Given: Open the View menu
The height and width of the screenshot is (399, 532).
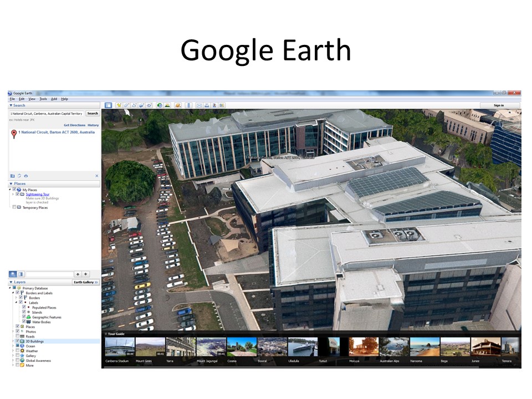Looking at the screenshot, I should [32, 99].
